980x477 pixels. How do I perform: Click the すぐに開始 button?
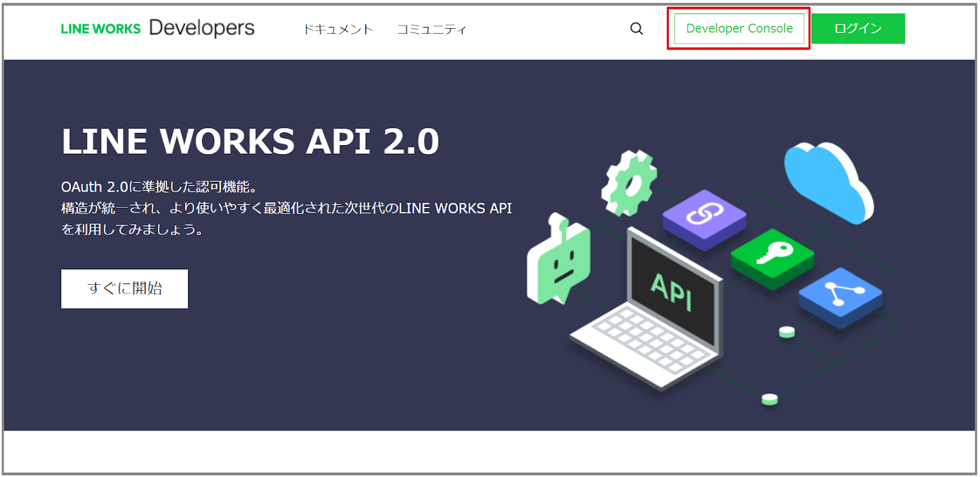coord(124,288)
